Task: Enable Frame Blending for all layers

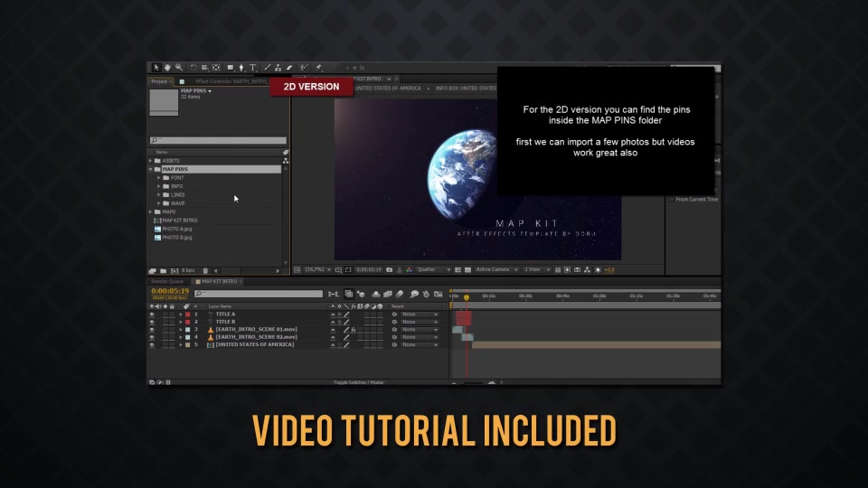Action: (x=388, y=295)
